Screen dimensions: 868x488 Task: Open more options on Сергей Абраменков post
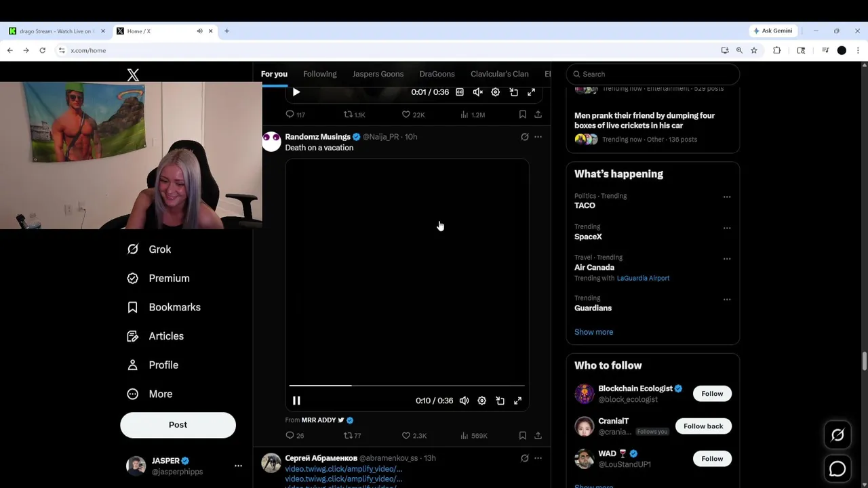(x=538, y=458)
